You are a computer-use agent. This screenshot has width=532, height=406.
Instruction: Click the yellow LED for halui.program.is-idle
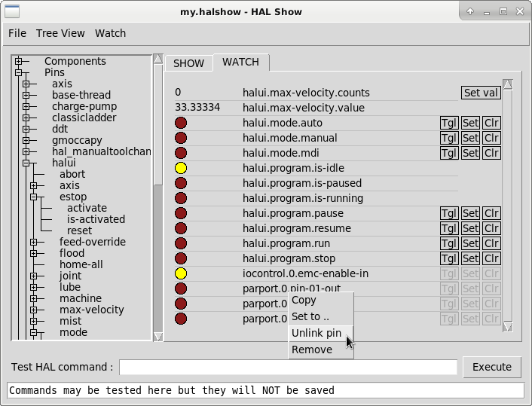181,168
